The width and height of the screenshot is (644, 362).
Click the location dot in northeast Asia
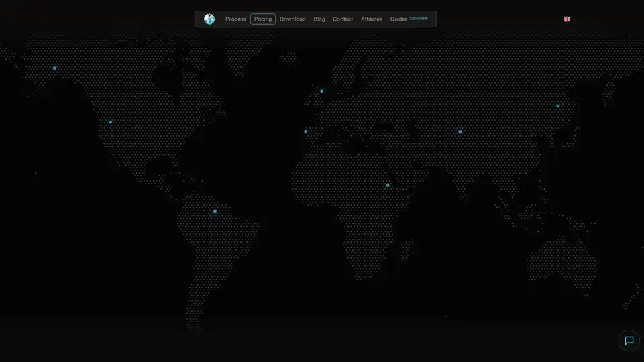pyautogui.click(x=557, y=105)
